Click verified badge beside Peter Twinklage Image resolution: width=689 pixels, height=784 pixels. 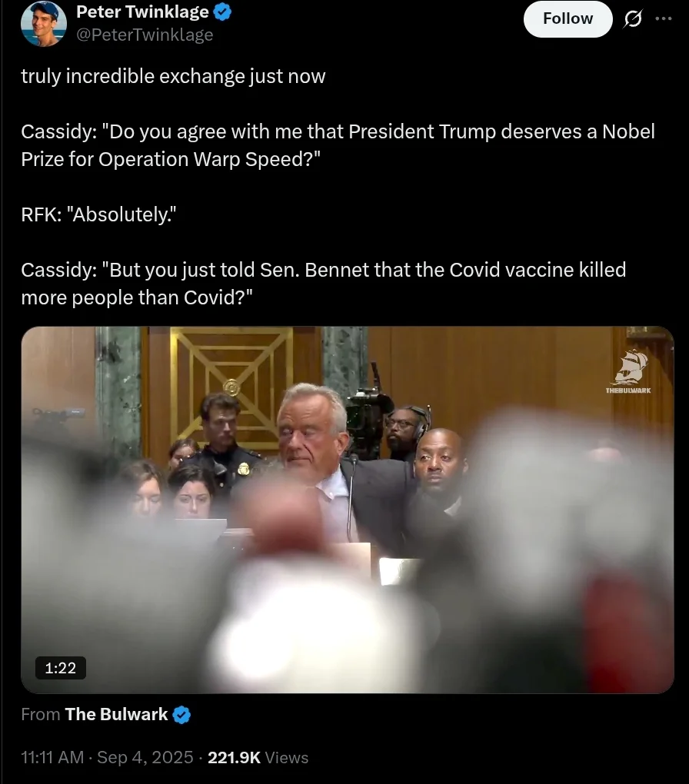coord(223,12)
